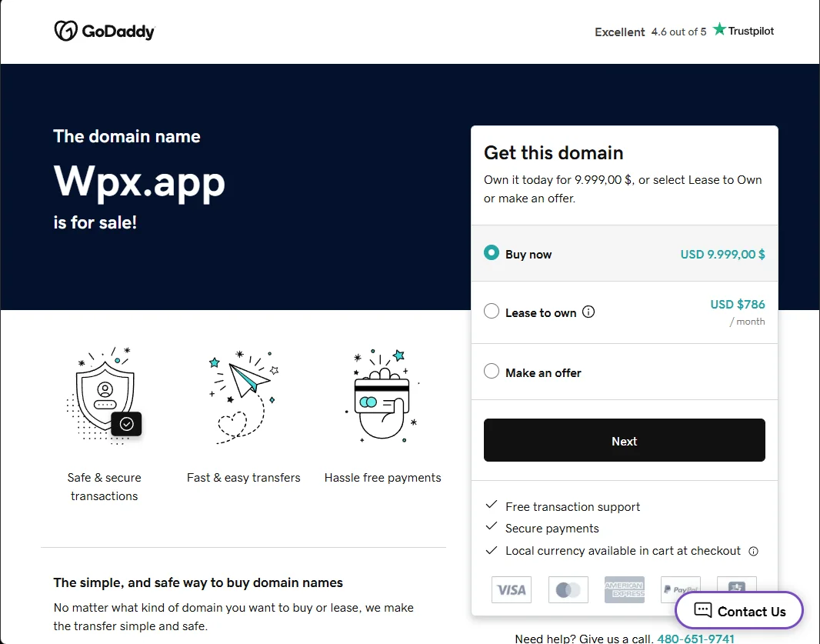
Task: Click the Trustpilot text link
Action: (751, 31)
